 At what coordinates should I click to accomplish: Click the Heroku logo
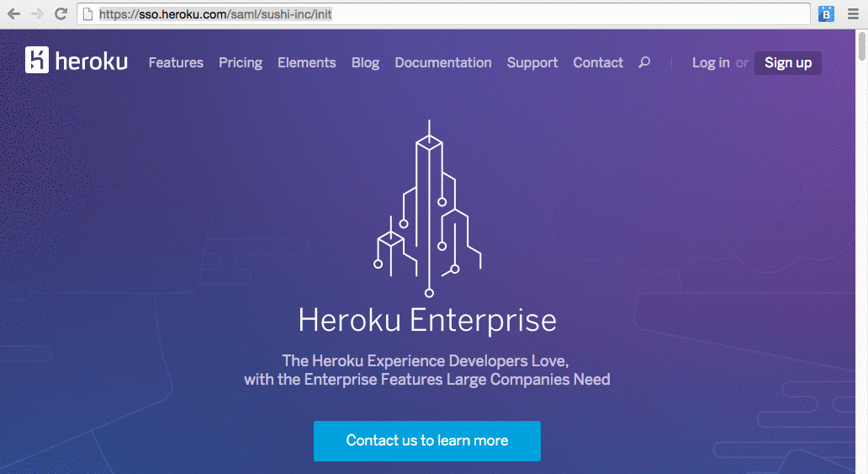(x=77, y=61)
